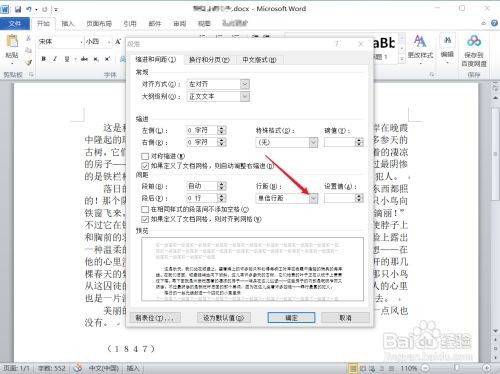Screen dimensions: 500x374
Task: Apply strikethrough (abc) formatting
Action: 84,59
